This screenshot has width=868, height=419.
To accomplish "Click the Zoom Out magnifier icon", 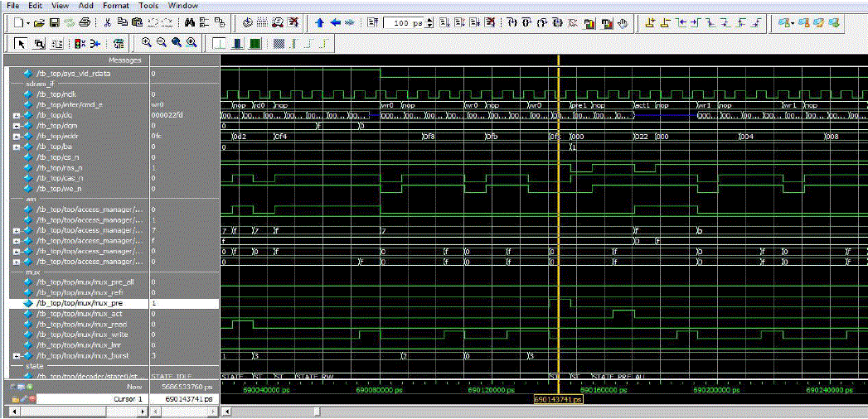I will coord(162,42).
